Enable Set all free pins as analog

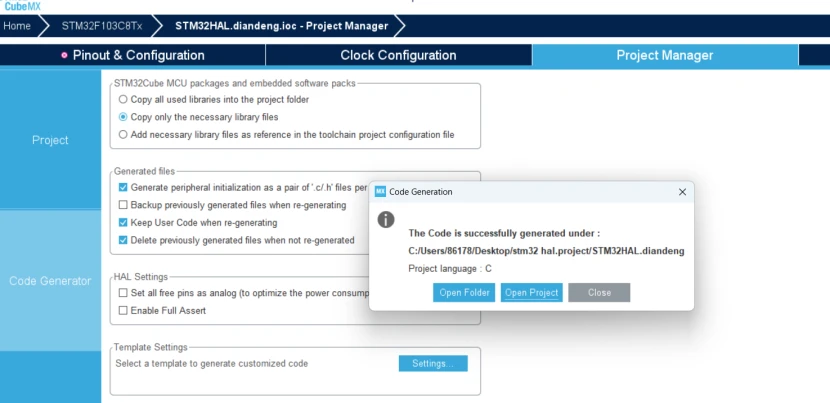(x=123, y=292)
